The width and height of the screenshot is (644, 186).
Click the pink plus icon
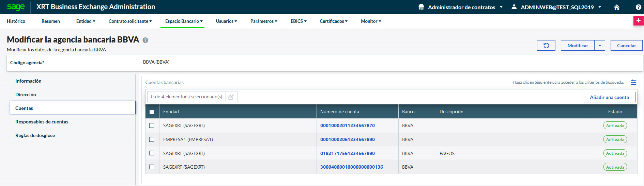[638, 21]
